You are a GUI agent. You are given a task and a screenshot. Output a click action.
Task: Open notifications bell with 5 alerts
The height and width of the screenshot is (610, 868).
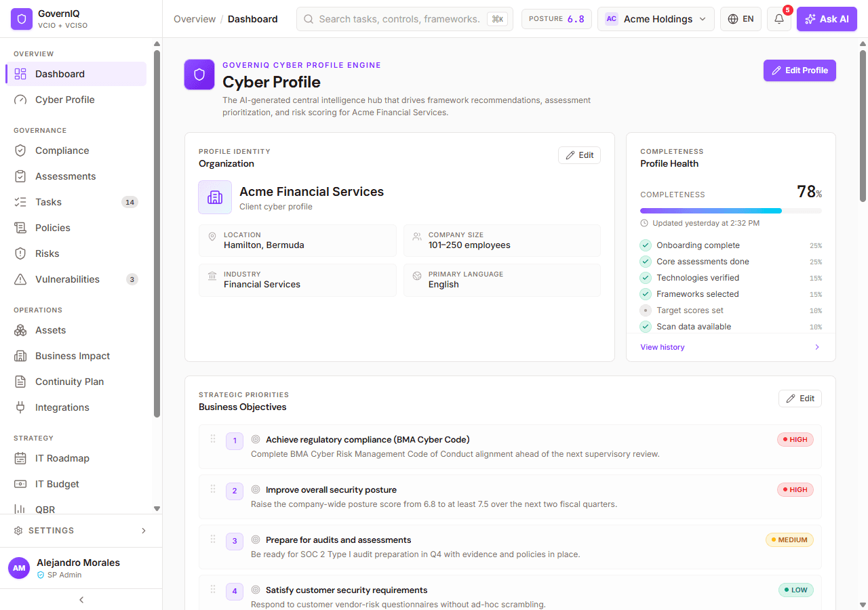[x=779, y=19]
